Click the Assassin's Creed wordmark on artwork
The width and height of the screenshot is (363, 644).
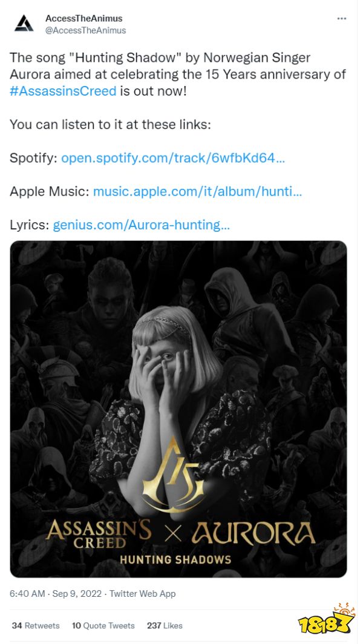tap(98, 534)
